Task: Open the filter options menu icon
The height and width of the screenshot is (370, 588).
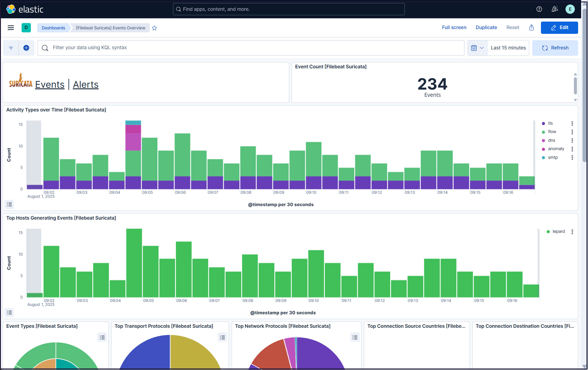Action: (x=11, y=48)
